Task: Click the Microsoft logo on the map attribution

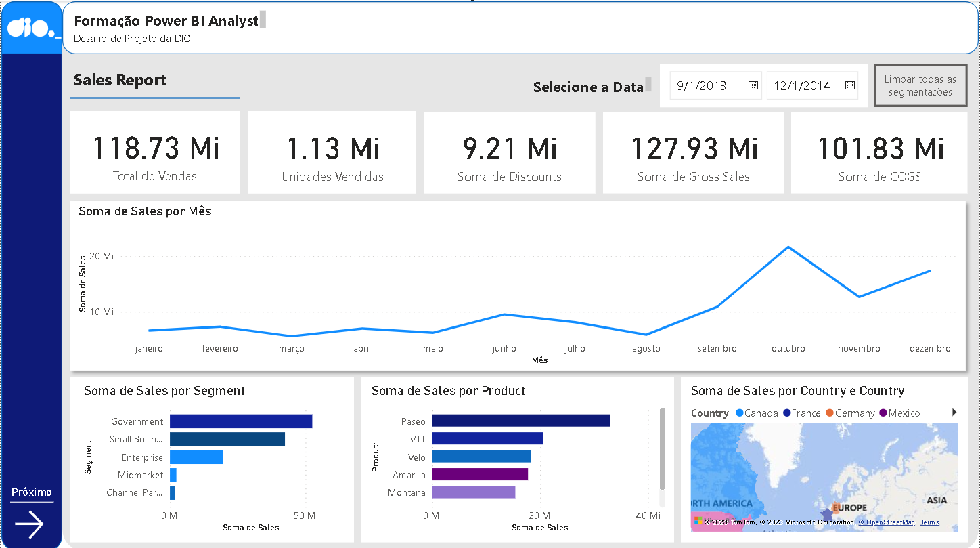Action: click(x=698, y=522)
